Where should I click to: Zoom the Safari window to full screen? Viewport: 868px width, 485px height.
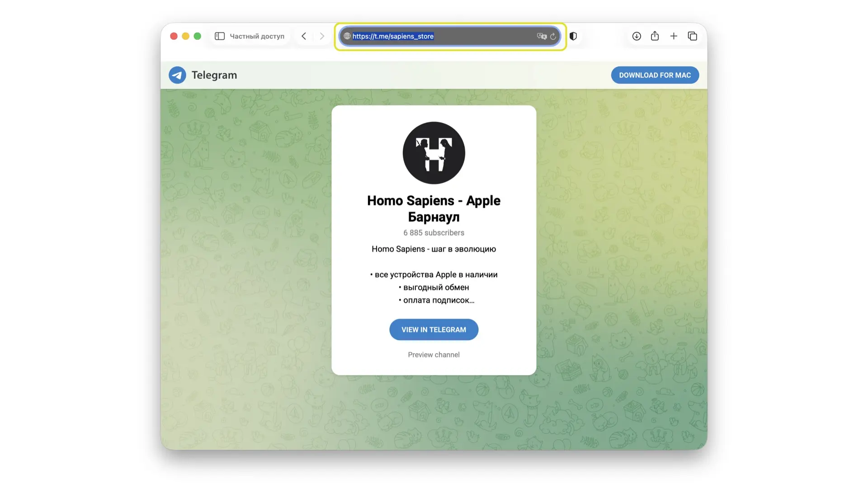(x=197, y=36)
